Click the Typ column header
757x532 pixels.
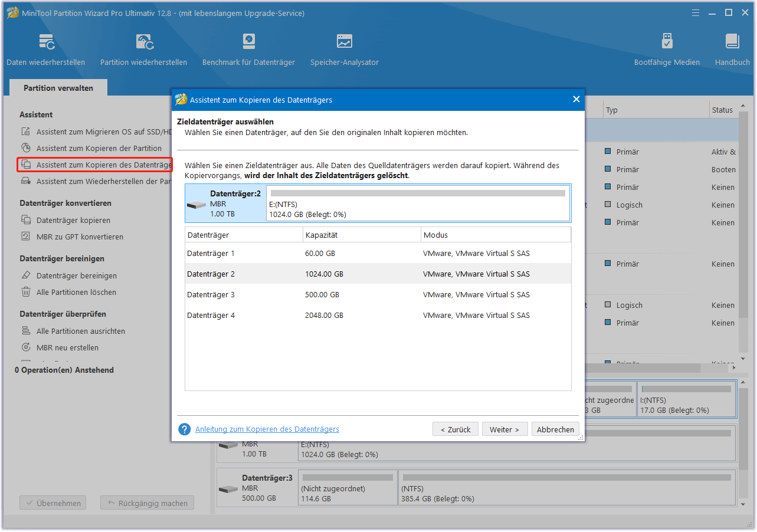(x=656, y=110)
